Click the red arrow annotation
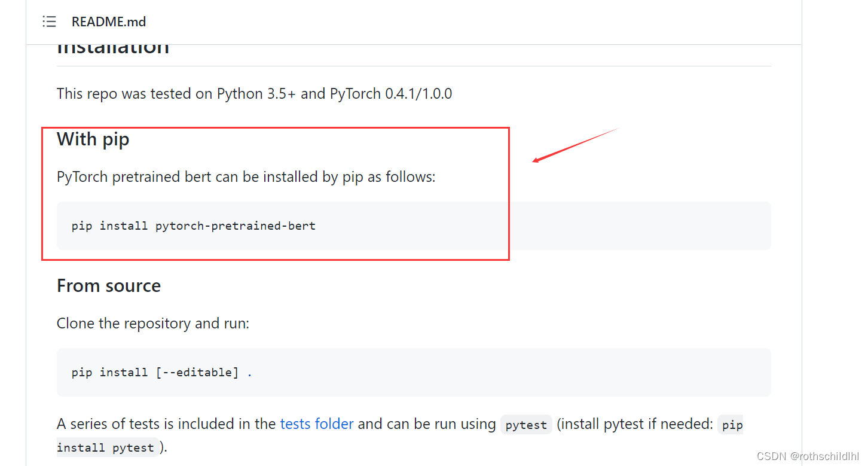The width and height of the screenshot is (868, 466). [575, 145]
